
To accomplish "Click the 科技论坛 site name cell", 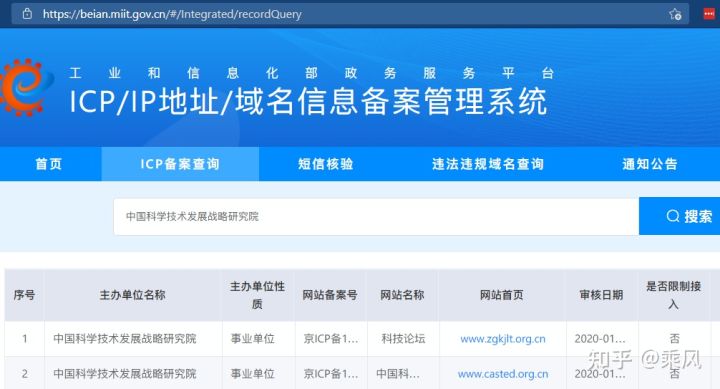I will click(x=403, y=339).
